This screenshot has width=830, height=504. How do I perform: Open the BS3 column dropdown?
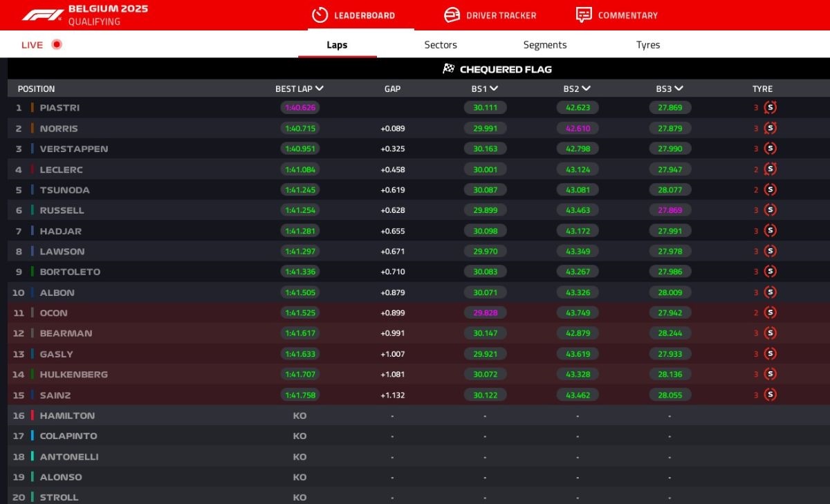tap(679, 88)
